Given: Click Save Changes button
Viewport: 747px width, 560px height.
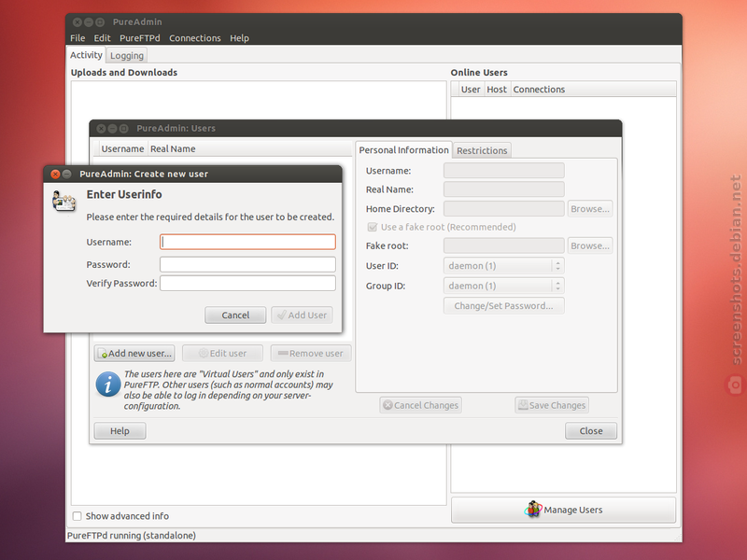Looking at the screenshot, I should pos(552,405).
